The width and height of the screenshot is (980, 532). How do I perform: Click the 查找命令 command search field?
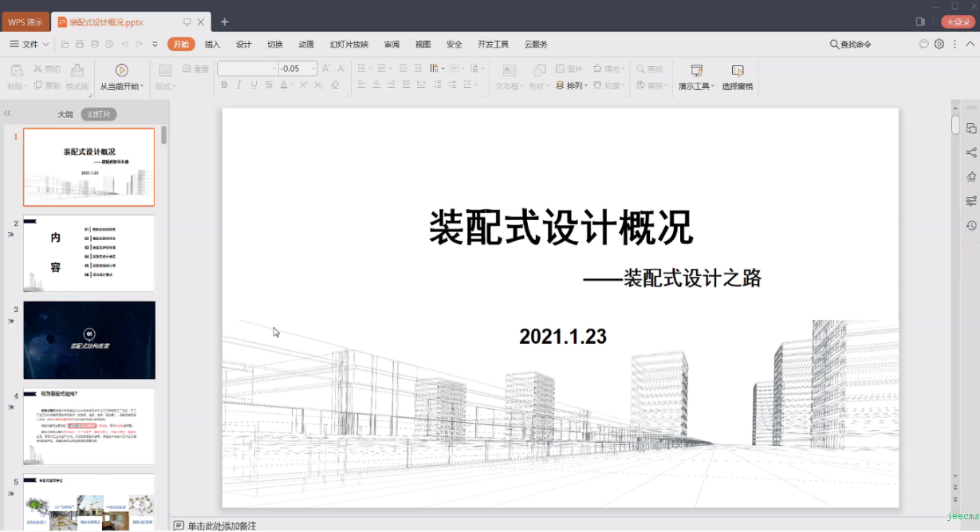pyautogui.click(x=855, y=45)
